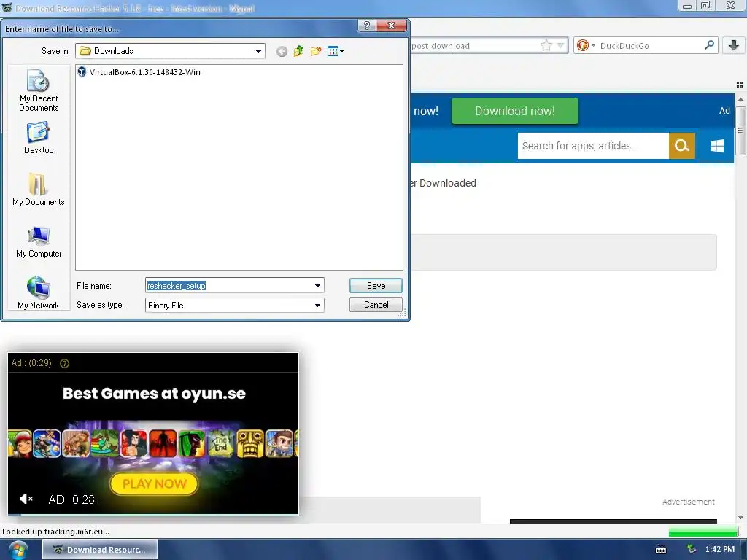
Task: Click Download Resource taskbar button
Action: 100,550
